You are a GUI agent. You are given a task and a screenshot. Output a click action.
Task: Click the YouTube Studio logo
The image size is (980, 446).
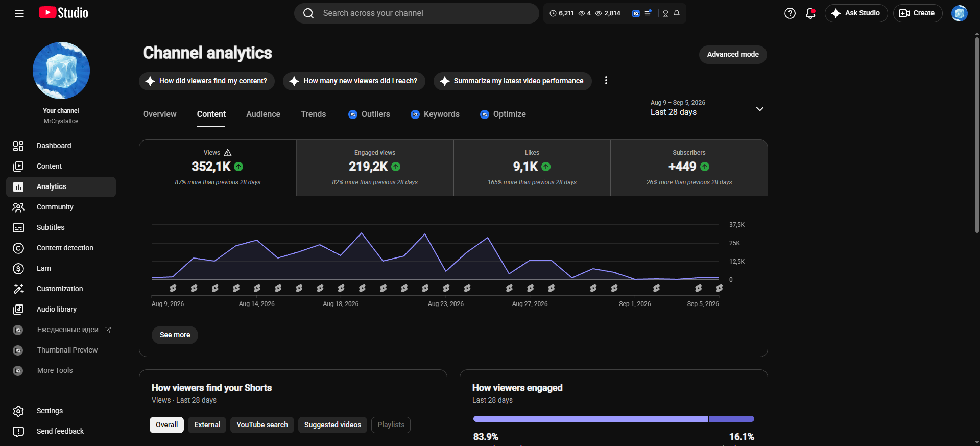point(63,13)
